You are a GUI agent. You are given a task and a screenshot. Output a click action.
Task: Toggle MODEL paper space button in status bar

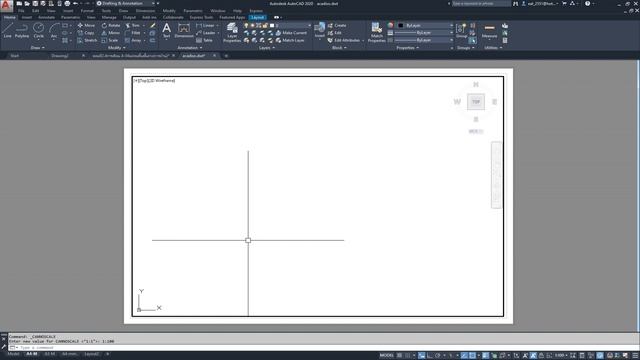point(387,356)
